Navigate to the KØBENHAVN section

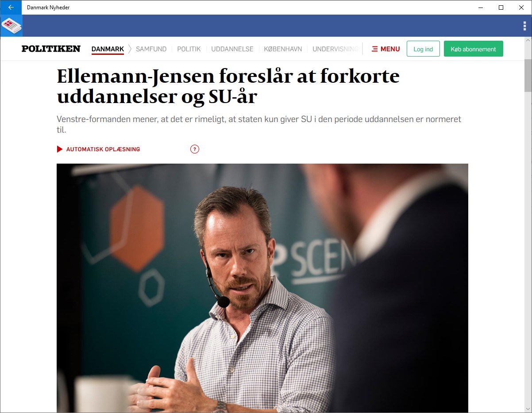[283, 49]
